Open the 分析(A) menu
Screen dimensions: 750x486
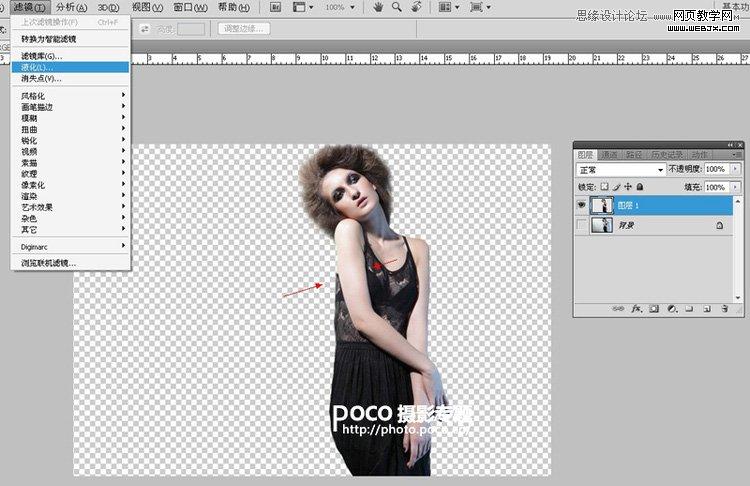coord(72,8)
